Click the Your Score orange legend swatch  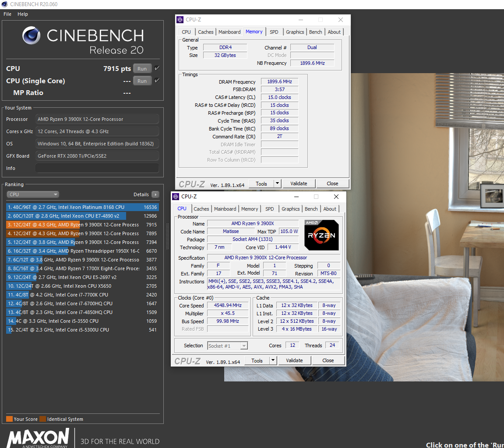[x=9, y=419]
